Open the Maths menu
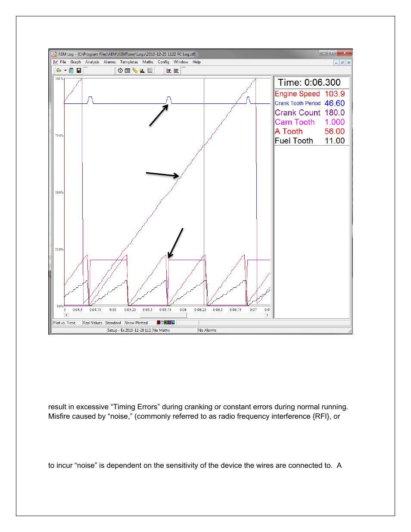 pyautogui.click(x=148, y=62)
